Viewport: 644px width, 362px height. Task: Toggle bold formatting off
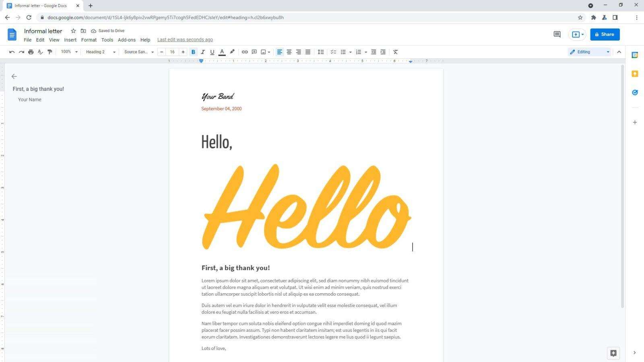click(193, 51)
